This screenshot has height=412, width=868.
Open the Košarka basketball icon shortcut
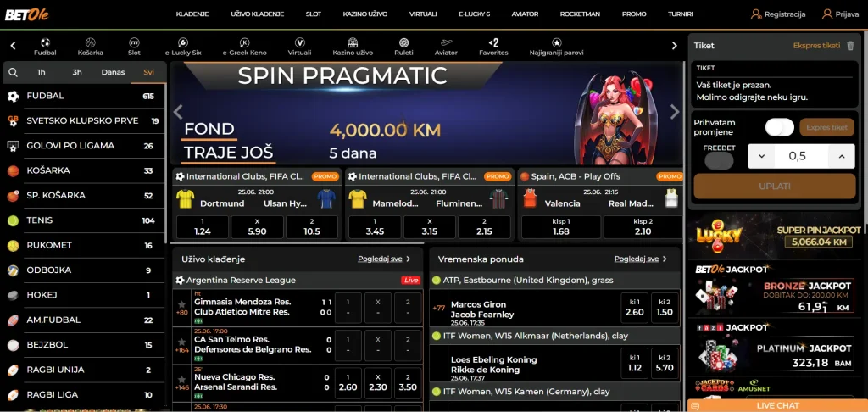(x=90, y=42)
